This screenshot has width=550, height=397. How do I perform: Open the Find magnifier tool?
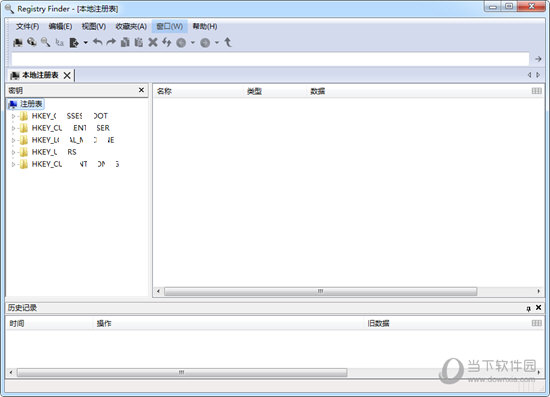[x=45, y=42]
